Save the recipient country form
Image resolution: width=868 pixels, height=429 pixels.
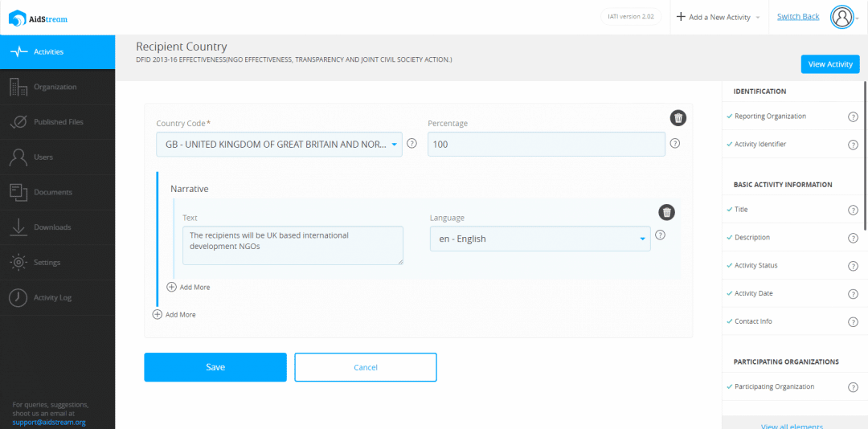[x=215, y=367]
